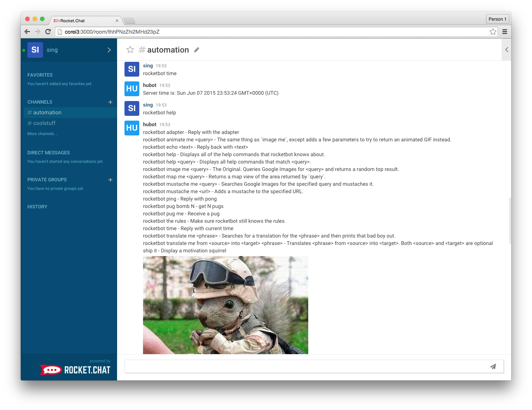
Task: Click 19:53 timestamp on server time message
Action: click(164, 85)
